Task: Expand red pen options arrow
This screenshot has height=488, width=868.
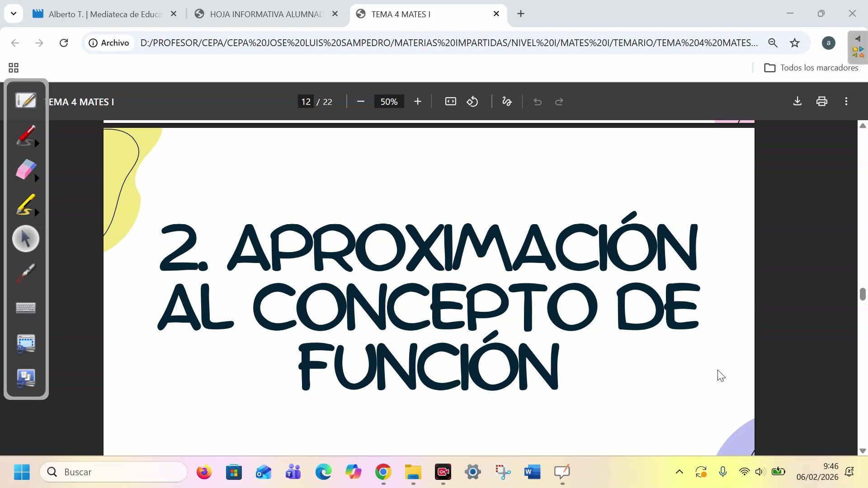Action: point(37,144)
